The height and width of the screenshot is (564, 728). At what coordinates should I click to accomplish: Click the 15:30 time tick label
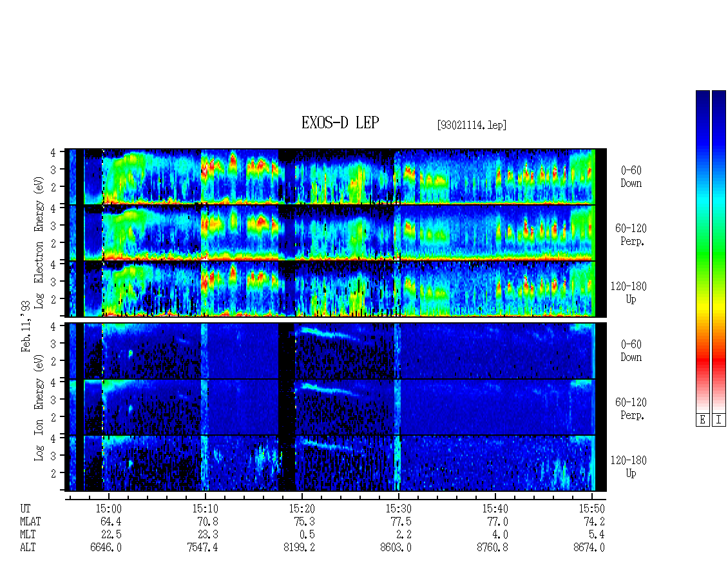click(398, 509)
